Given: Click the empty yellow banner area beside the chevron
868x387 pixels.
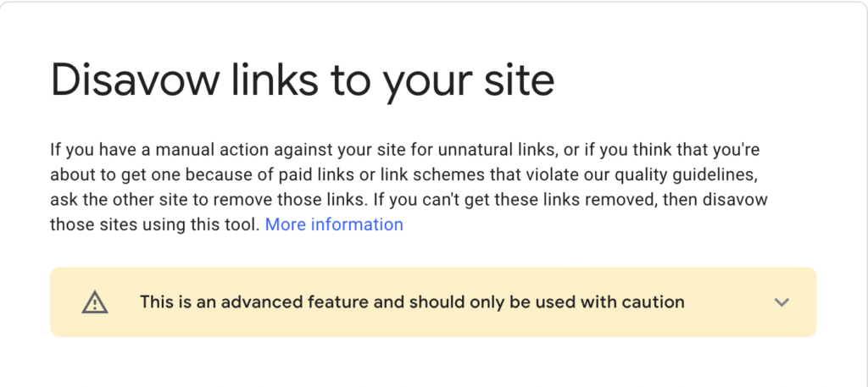Looking at the screenshot, I should (x=731, y=302).
